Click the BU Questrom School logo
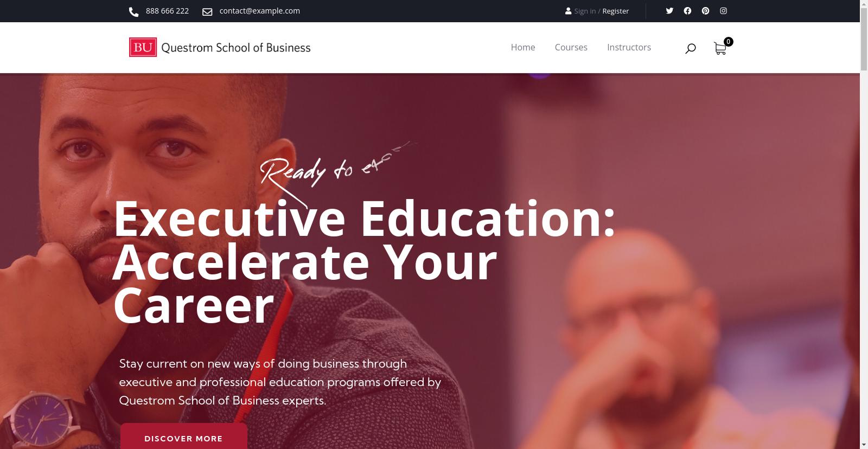Viewport: 868px width, 449px height. click(x=220, y=47)
